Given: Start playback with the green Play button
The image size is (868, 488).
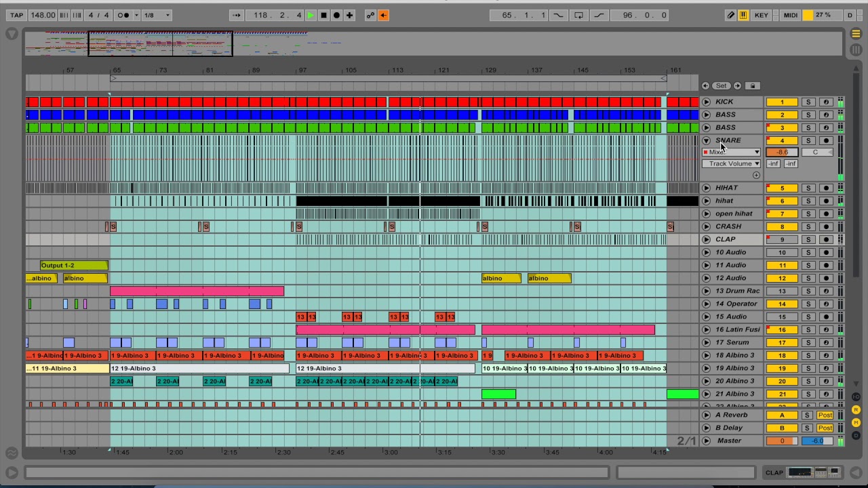Looking at the screenshot, I should point(311,15).
